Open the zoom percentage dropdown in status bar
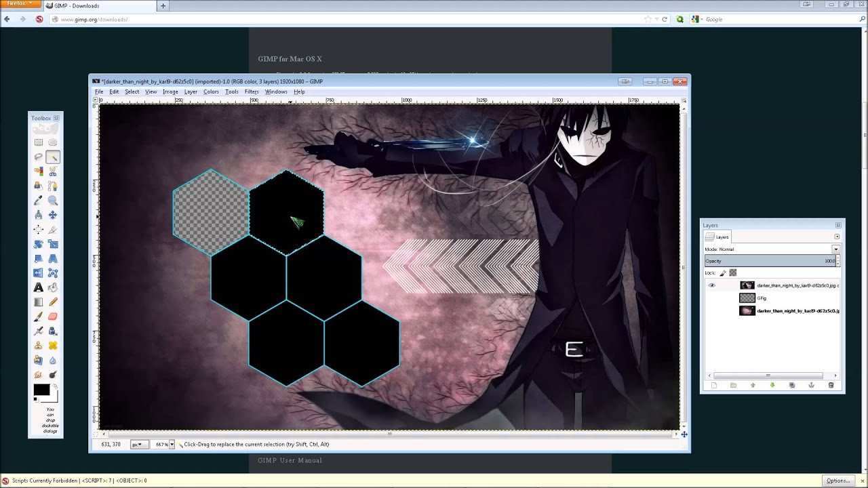 pyautogui.click(x=172, y=445)
